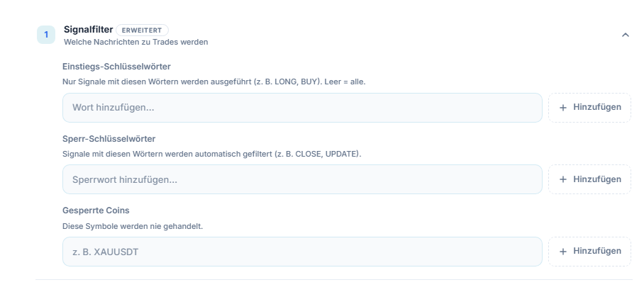Click the Gesperrte Coins label
The height and width of the screenshot is (292, 644).
click(96, 210)
